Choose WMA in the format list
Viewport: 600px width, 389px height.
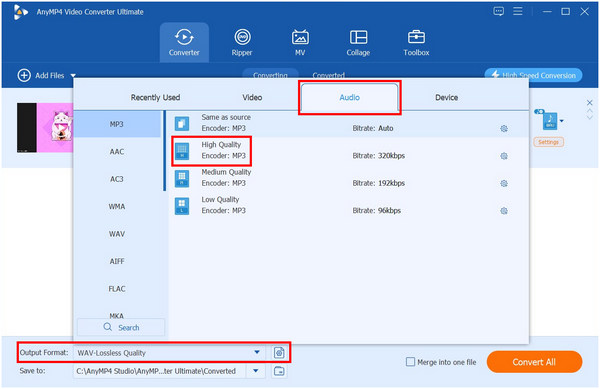click(117, 207)
